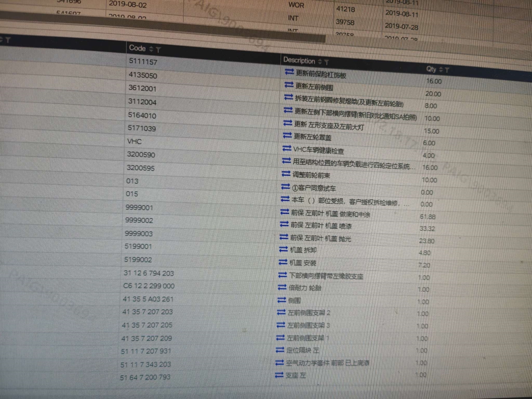Select code cell 4135050
The image size is (532, 399).
pyautogui.click(x=143, y=75)
